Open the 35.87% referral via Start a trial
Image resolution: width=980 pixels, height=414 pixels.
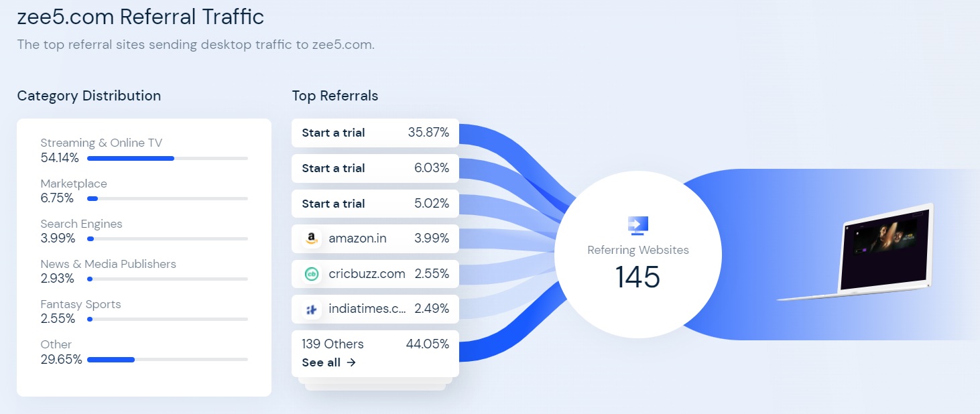(x=375, y=133)
